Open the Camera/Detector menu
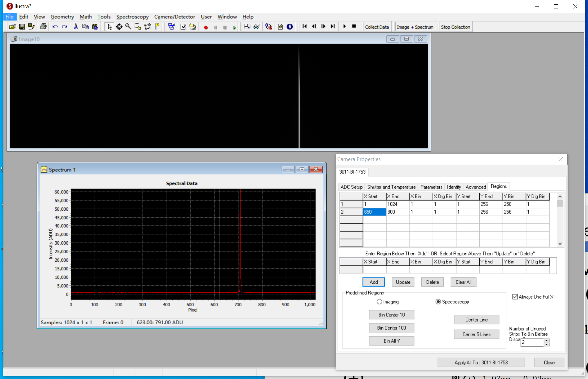 pyautogui.click(x=174, y=17)
